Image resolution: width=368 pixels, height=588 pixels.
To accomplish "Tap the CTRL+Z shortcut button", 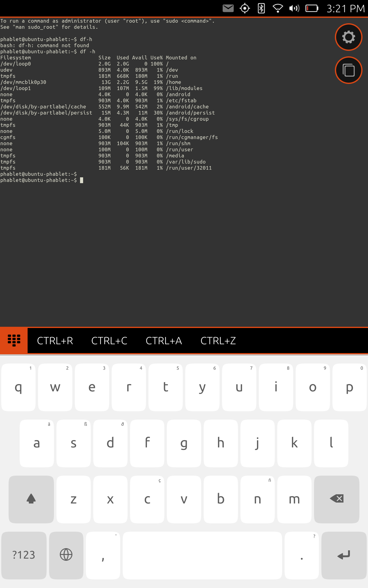I will point(218,341).
